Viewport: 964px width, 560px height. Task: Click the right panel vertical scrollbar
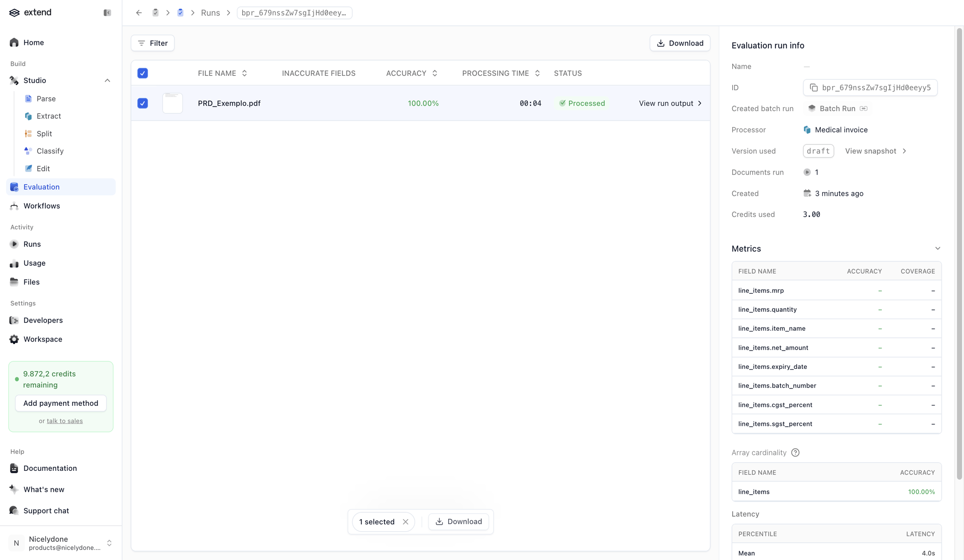coord(959,253)
